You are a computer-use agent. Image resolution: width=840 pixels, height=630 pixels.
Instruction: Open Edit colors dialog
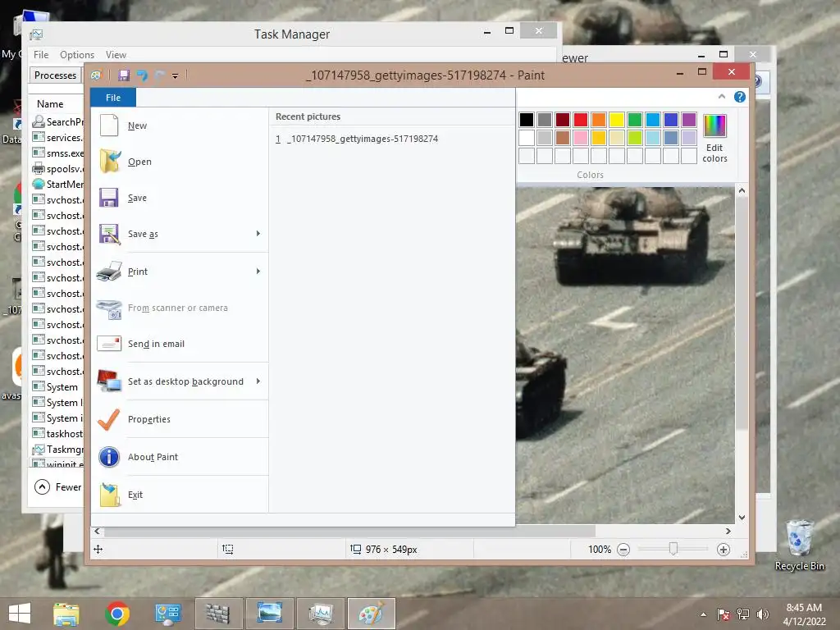(x=714, y=138)
